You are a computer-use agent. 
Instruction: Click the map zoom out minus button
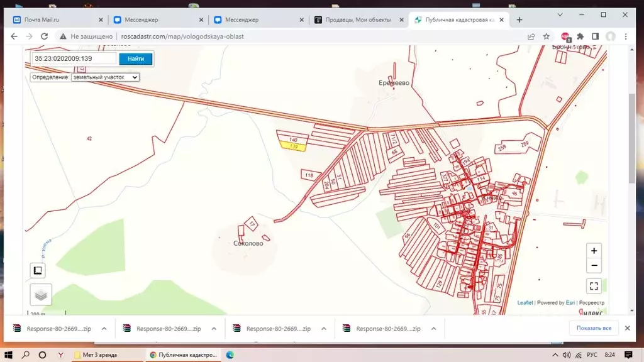point(594,266)
